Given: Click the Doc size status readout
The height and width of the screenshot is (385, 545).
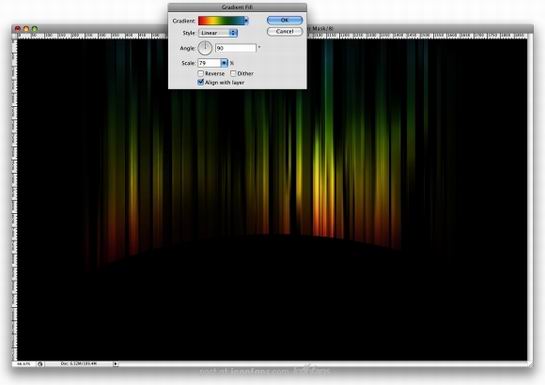Looking at the screenshot, I should 79,364.
